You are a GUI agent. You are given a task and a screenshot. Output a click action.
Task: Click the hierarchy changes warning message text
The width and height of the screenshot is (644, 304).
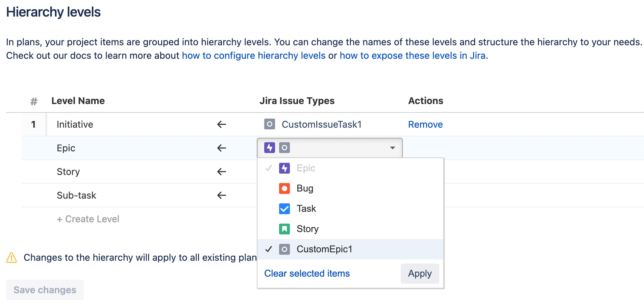pos(140,257)
